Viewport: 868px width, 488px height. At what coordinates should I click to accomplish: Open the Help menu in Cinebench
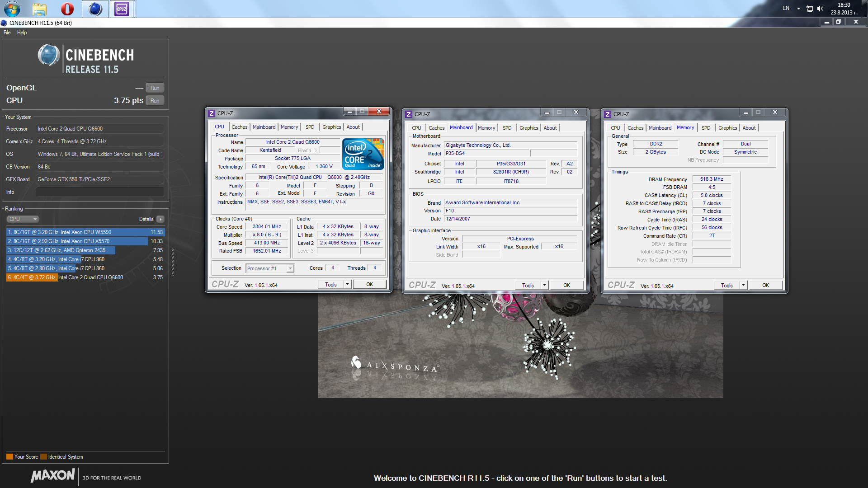[x=22, y=33]
